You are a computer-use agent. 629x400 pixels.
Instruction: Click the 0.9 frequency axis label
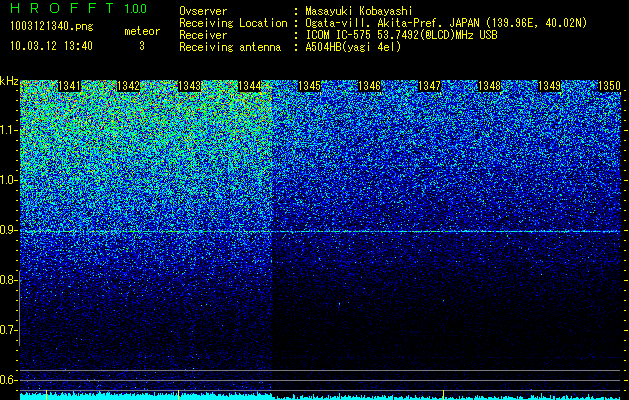(8, 230)
